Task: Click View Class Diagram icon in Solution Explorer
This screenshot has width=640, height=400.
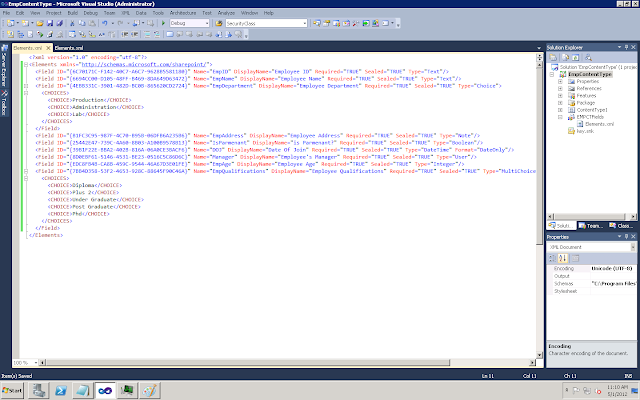Action: coord(588,58)
